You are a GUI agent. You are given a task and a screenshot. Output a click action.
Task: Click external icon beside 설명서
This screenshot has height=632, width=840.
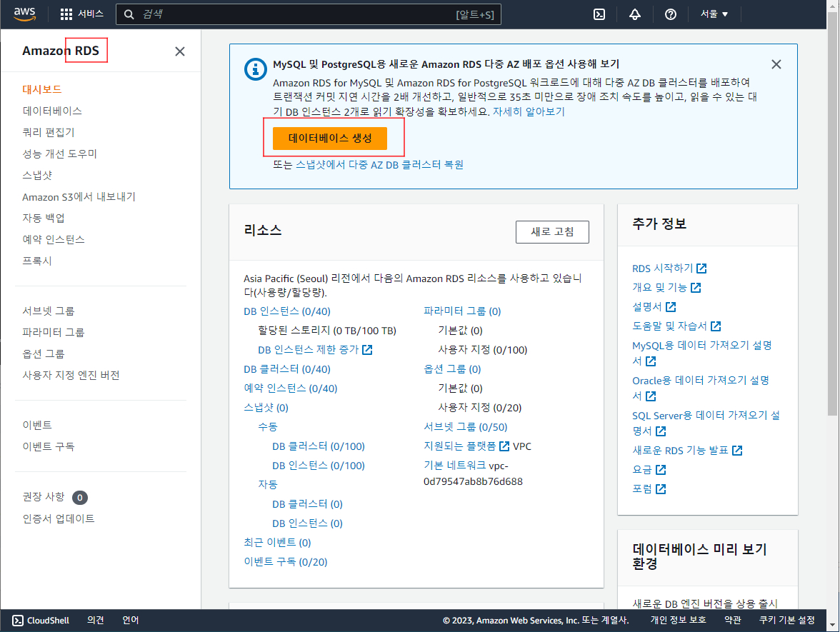click(671, 307)
